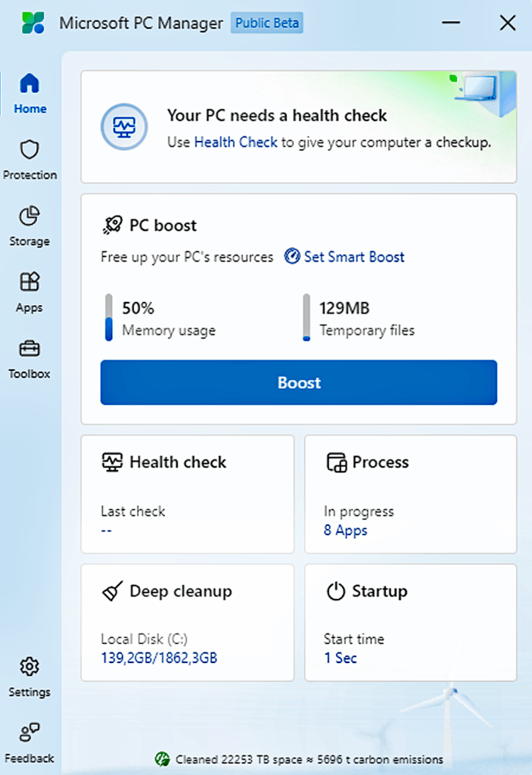
Task: Click the cleaned space carbon emissions text
Action: 310,759
